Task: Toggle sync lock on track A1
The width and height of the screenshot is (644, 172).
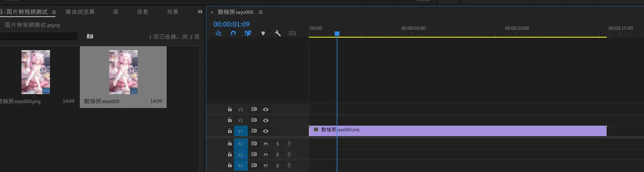Action: (254, 143)
